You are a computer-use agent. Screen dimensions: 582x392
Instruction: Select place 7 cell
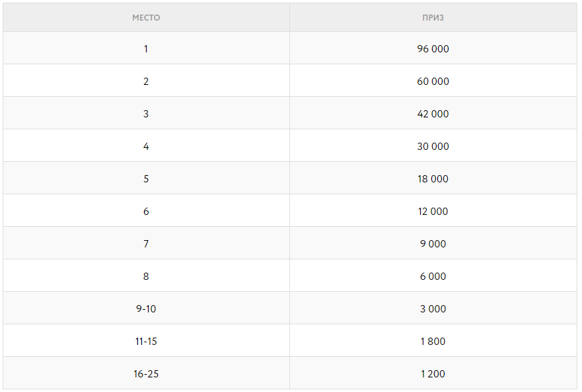pyautogui.click(x=146, y=244)
